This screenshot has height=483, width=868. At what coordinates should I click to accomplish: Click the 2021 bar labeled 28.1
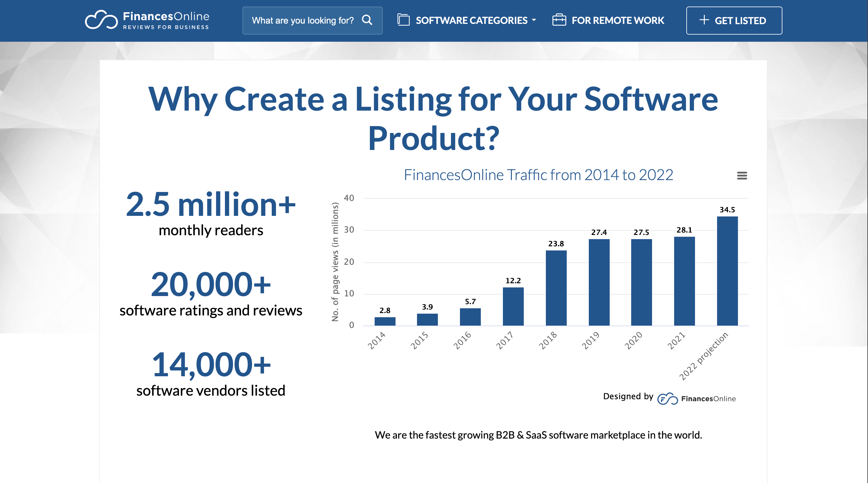coord(684,281)
